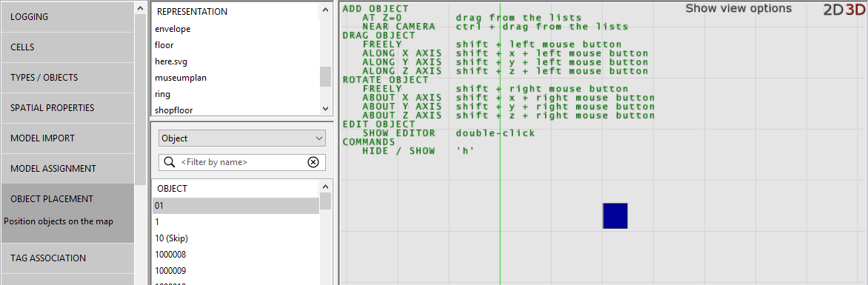Click the Filter by name field
This screenshot has height=285, width=868.
coord(242,162)
